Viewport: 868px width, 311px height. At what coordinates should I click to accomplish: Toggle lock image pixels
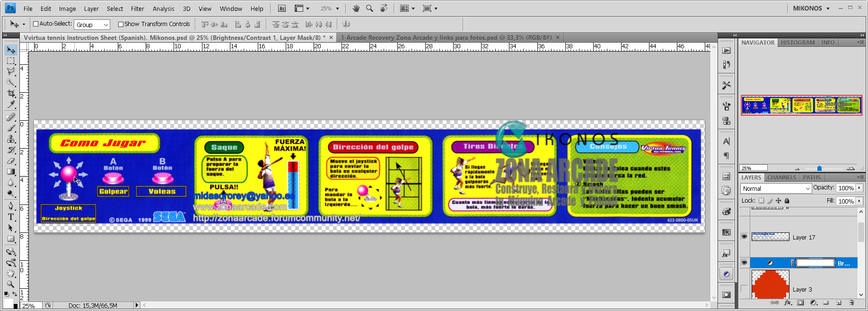[x=770, y=201]
